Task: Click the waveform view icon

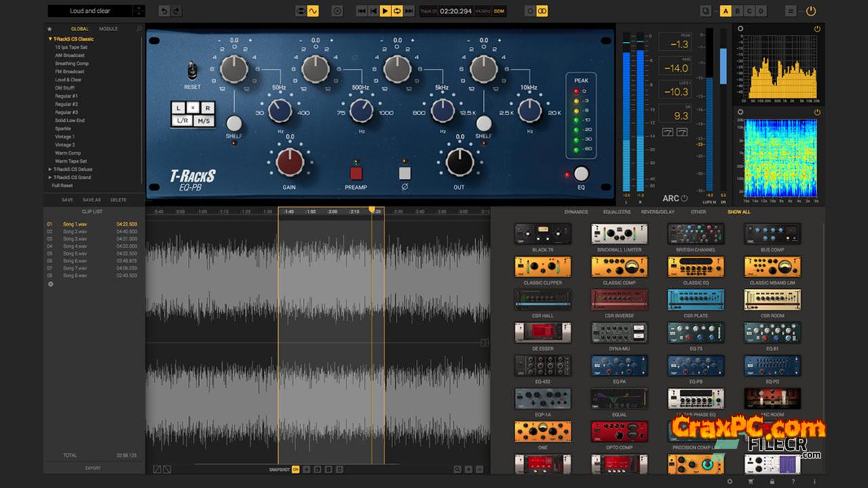Action: click(313, 11)
